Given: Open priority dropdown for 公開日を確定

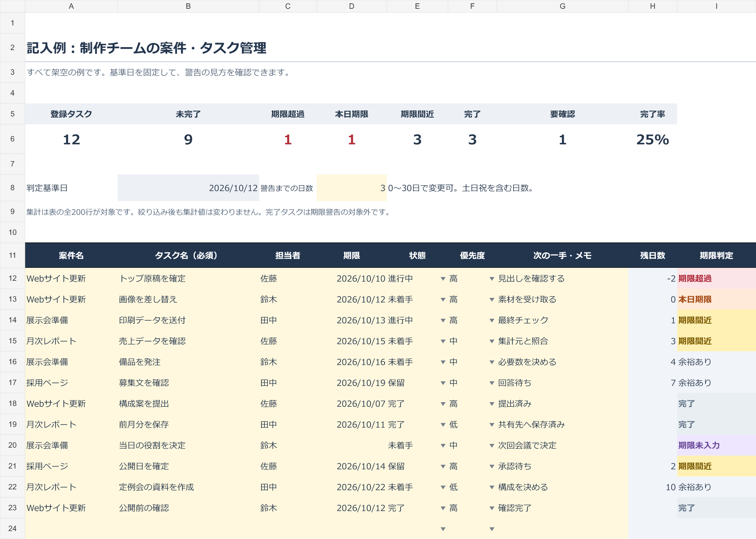Looking at the screenshot, I should tap(492, 466).
